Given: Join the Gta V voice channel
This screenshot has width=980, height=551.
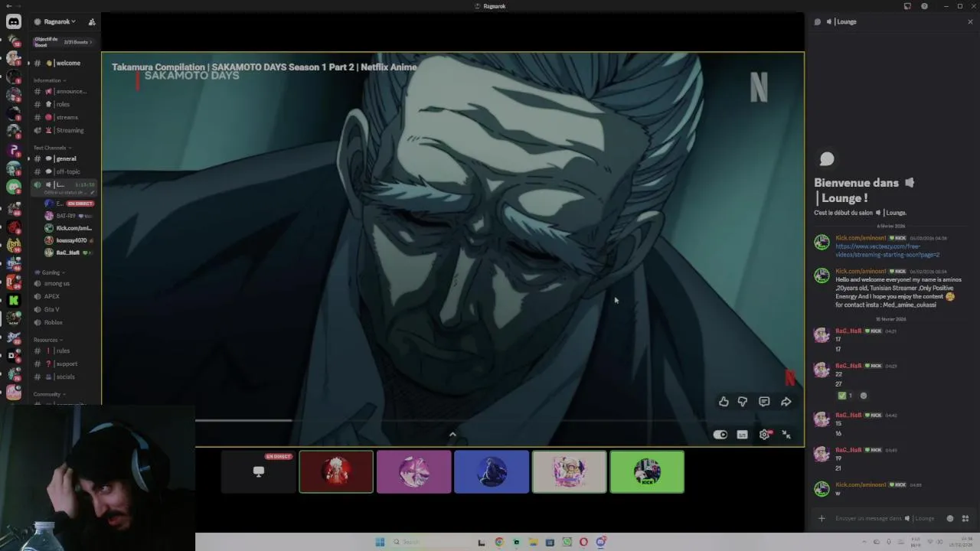Looking at the screenshot, I should (x=64, y=309).
